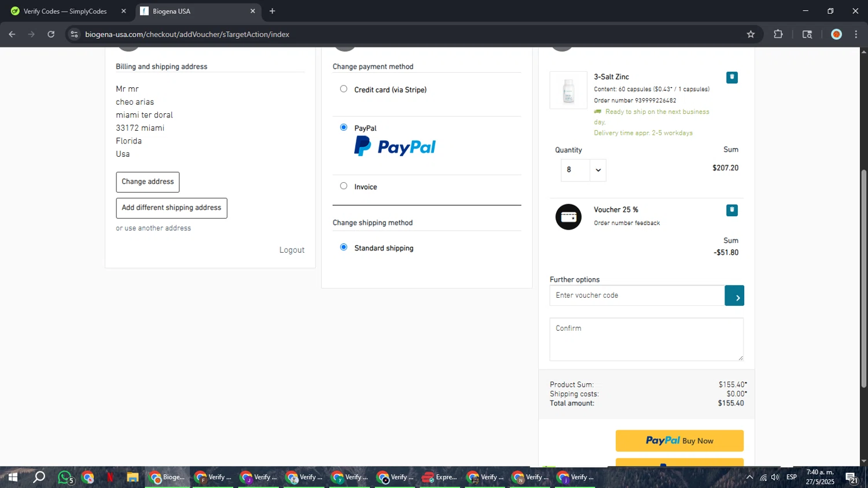Open File Explorer from the taskbar
Viewport: 868px width, 488px height.
coord(133,478)
